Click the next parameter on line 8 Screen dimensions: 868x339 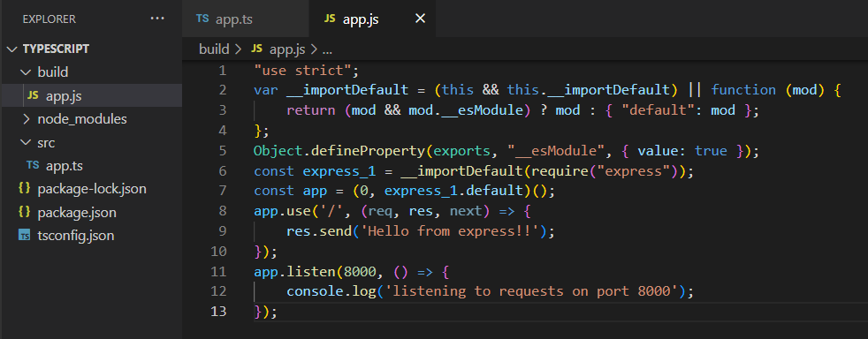tap(466, 211)
